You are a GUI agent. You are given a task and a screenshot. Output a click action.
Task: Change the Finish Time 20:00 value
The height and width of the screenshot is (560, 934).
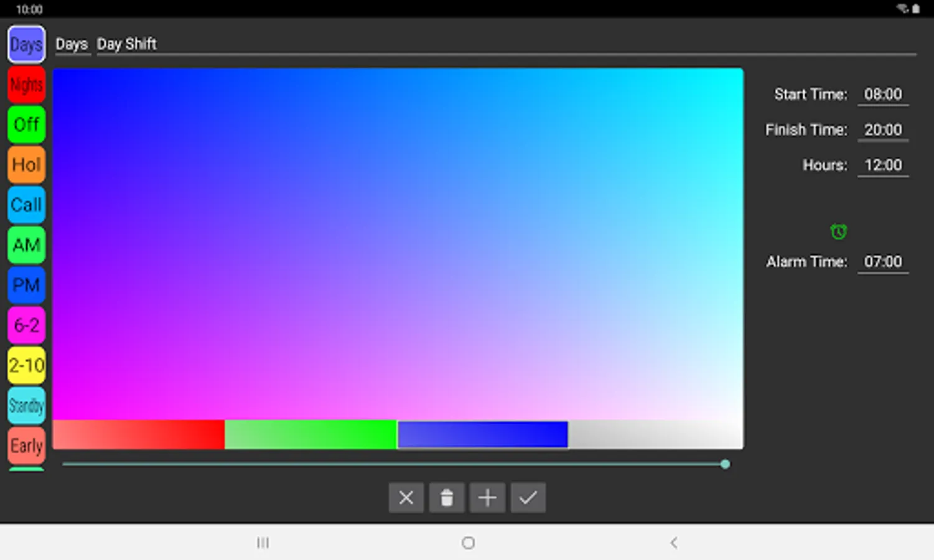point(883,130)
